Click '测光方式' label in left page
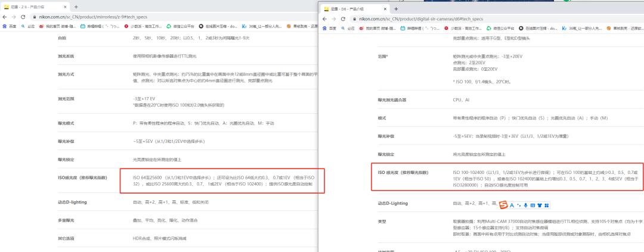This screenshot has width=644, height=252. pyautogui.click(x=66, y=74)
